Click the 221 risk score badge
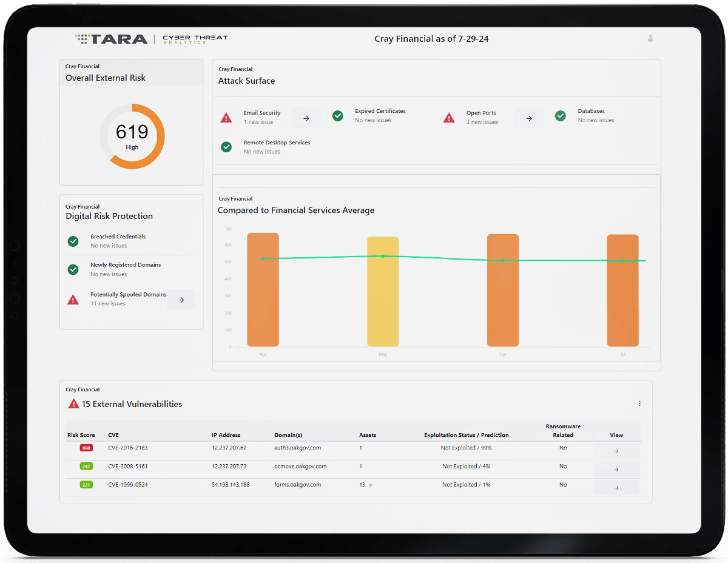The width and height of the screenshot is (728, 563). pyautogui.click(x=86, y=485)
